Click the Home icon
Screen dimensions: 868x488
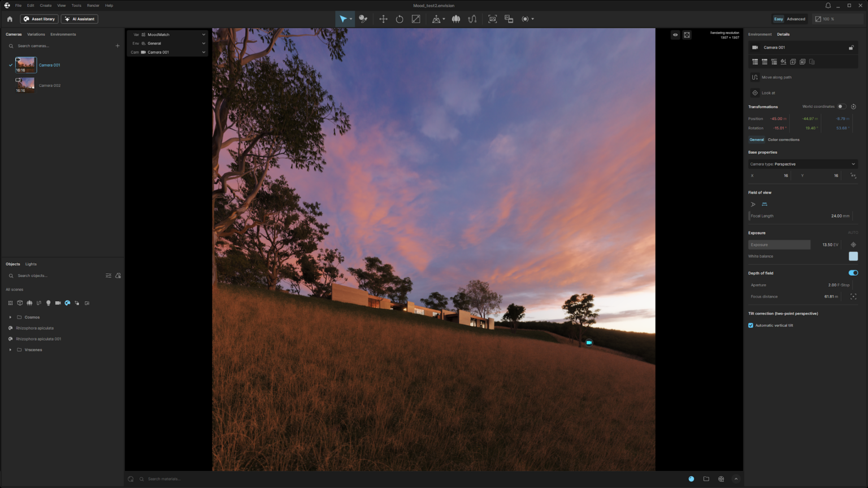pos(10,19)
